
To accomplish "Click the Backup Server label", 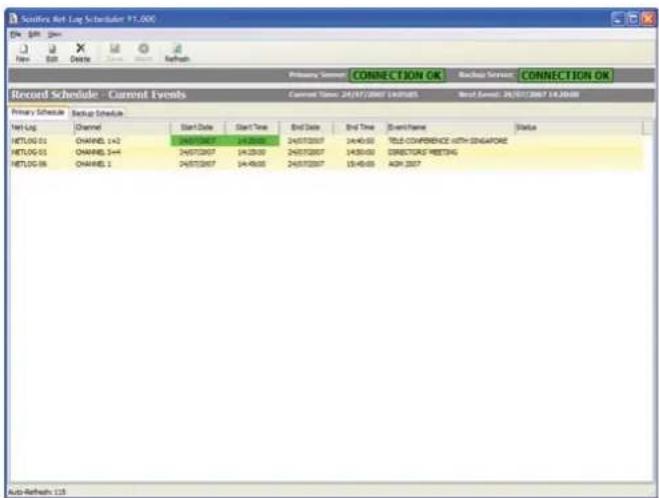I will 486,75.
